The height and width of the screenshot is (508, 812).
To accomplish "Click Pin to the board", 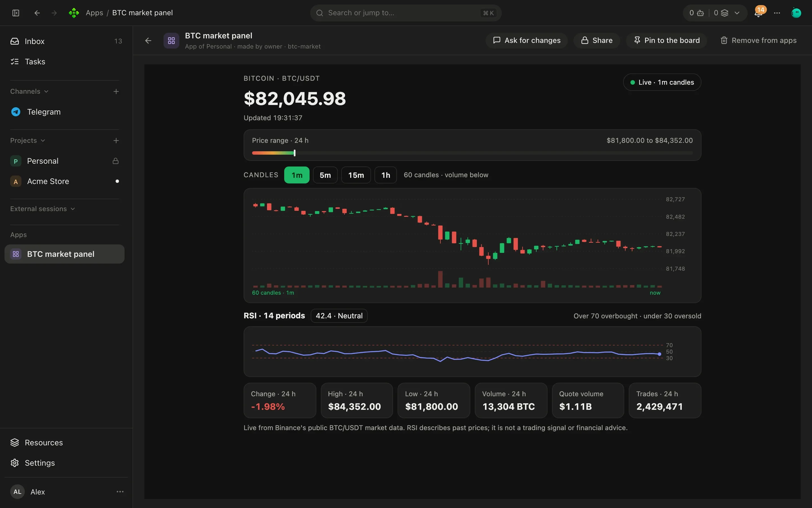I will coord(667,40).
